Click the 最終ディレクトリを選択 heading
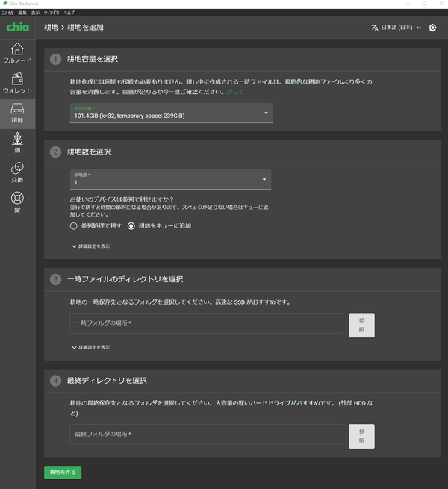The height and width of the screenshot is (489, 448). point(107,381)
